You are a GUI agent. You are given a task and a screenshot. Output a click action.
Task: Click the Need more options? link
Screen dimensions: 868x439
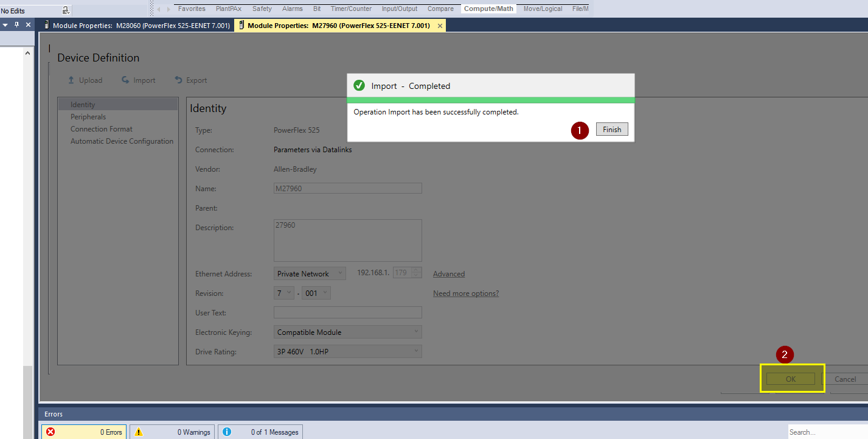pyautogui.click(x=466, y=293)
